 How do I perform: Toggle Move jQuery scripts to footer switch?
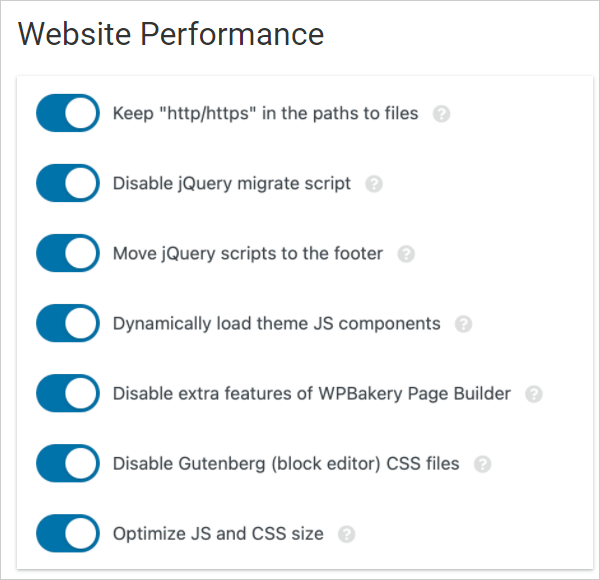coord(68,254)
